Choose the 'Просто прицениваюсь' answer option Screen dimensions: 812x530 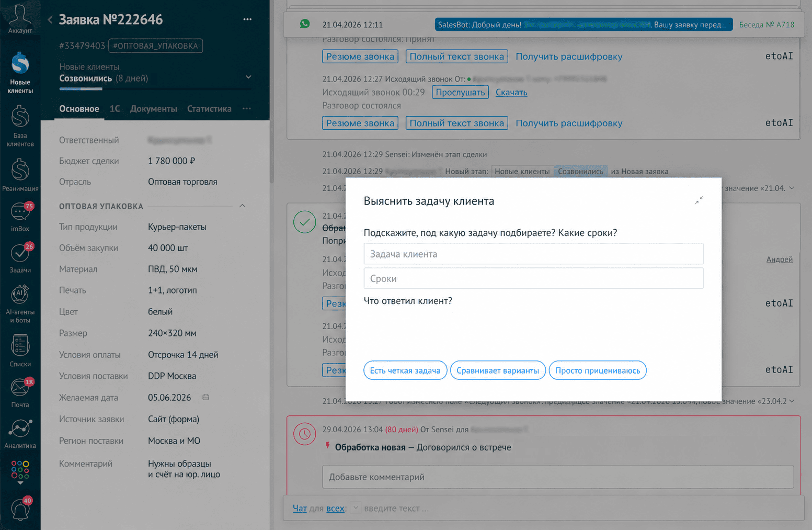pos(598,370)
